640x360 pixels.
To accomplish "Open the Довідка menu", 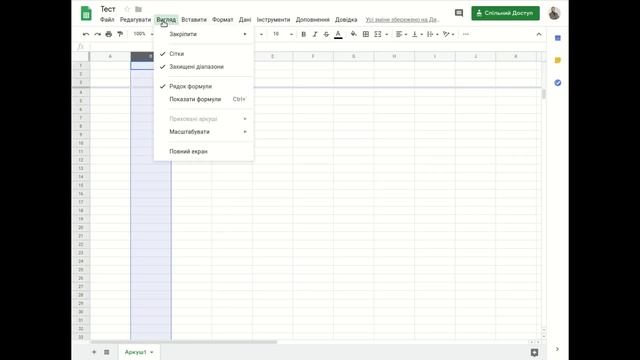I will 346,20.
